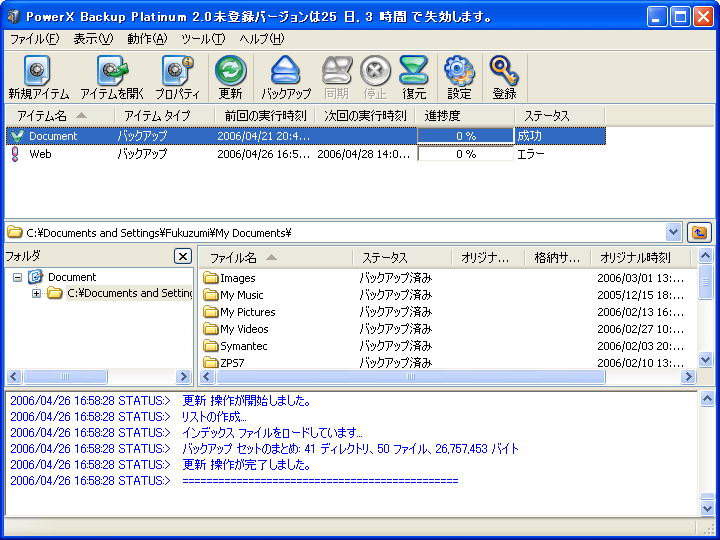Click the 更新 refresh icon

pos(231,71)
